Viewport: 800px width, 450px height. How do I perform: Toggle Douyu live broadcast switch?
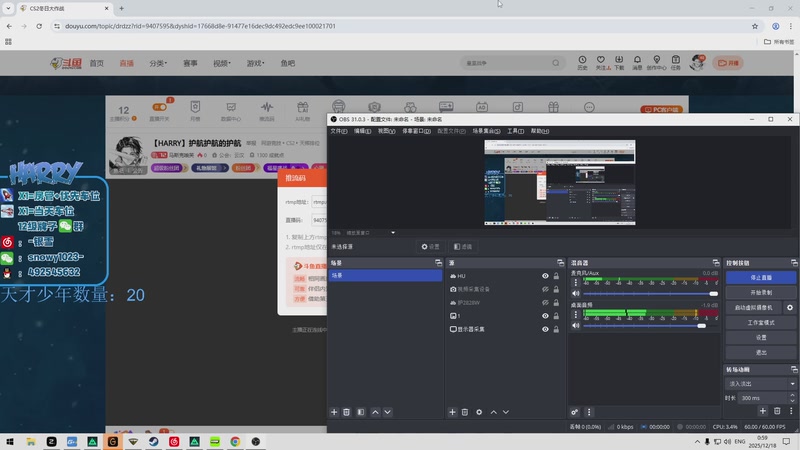159,107
